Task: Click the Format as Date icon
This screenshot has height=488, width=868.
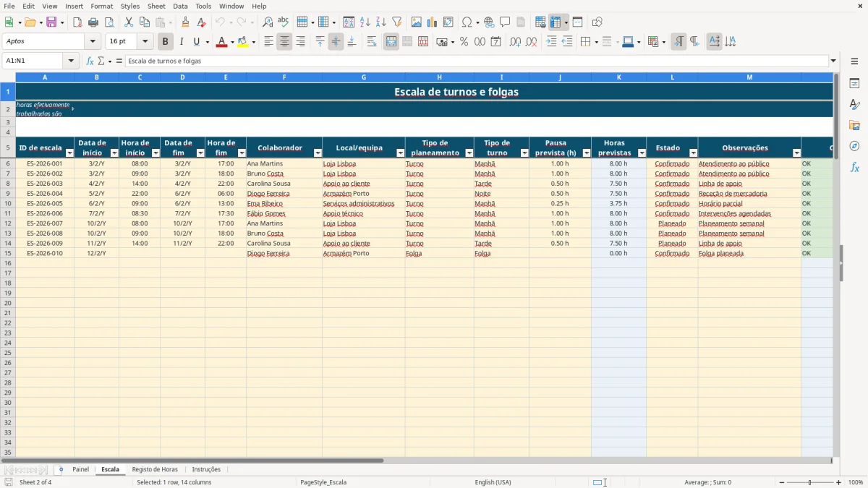Action: click(496, 42)
